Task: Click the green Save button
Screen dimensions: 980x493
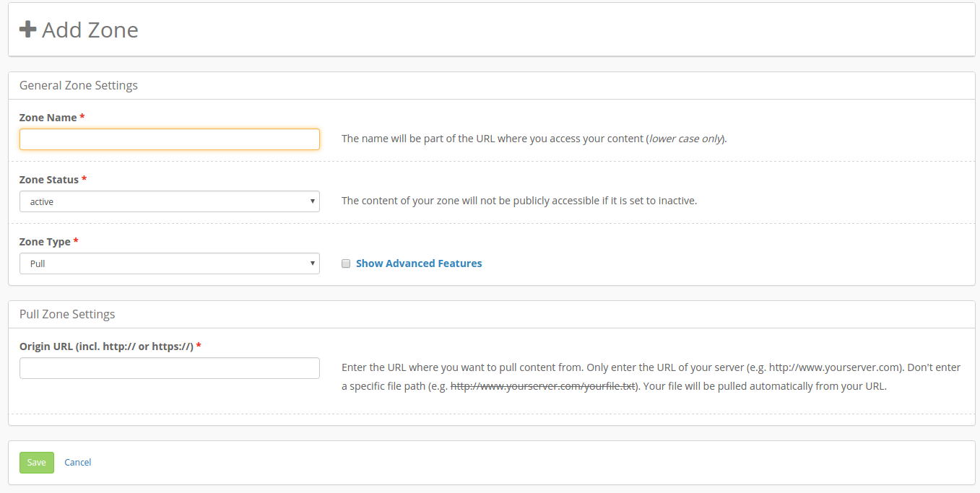Action: coord(37,463)
